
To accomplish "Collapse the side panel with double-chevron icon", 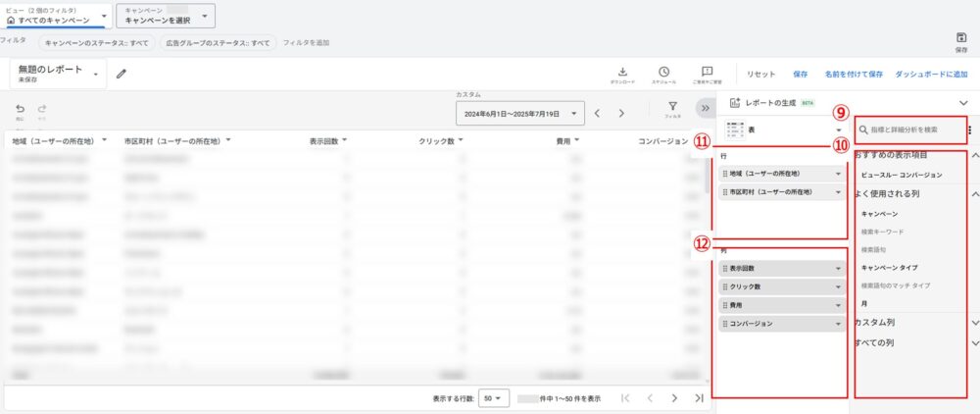I will 705,109.
